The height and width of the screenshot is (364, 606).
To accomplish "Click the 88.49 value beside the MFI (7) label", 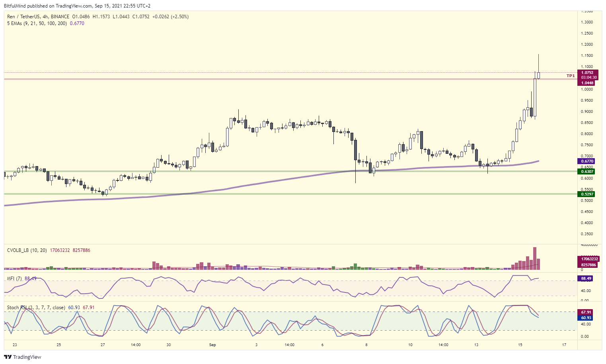I will (31, 279).
